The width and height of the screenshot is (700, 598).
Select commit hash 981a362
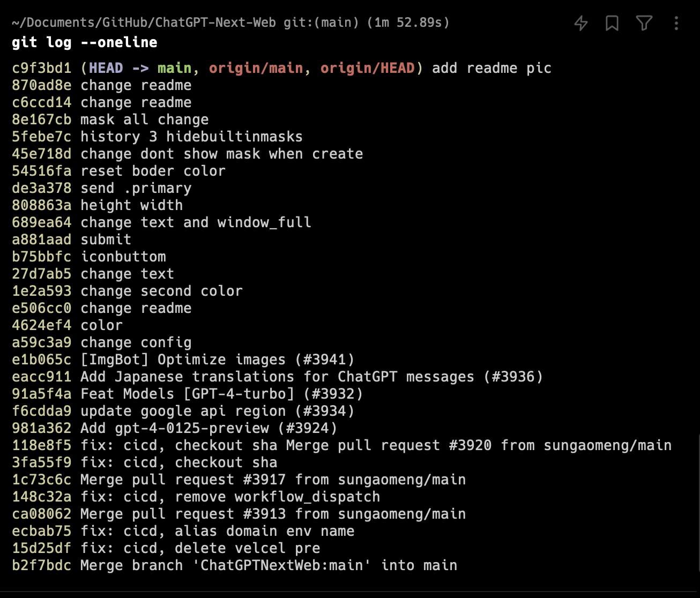point(41,428)
